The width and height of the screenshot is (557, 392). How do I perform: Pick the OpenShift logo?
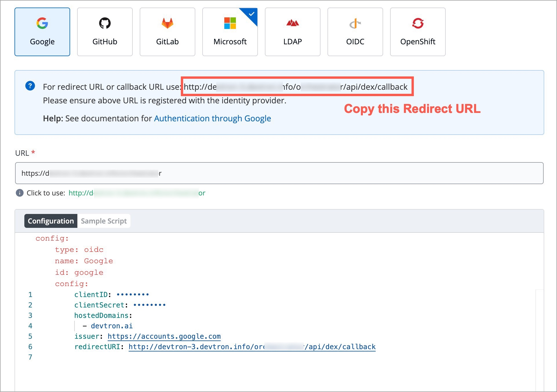click(418, 23)
